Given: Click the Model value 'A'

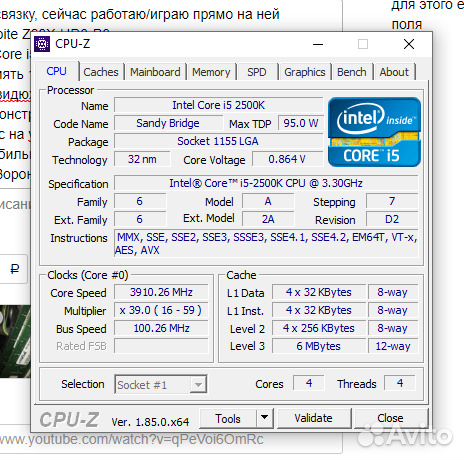Looking at the screenshot, I should coord(268,201).
